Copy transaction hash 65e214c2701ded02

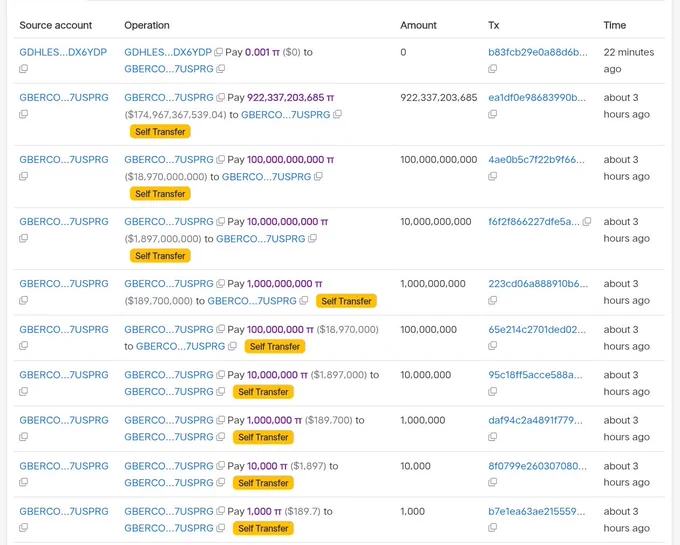[492, 346]
